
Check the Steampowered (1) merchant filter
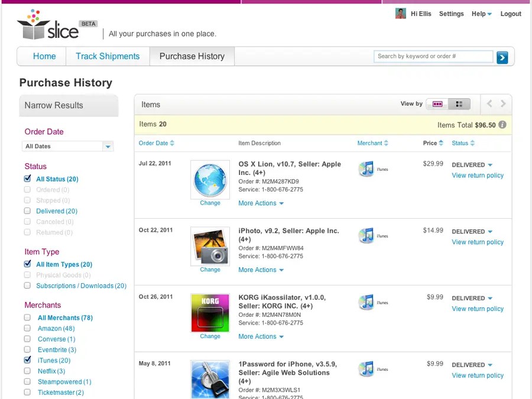point(27,381)
